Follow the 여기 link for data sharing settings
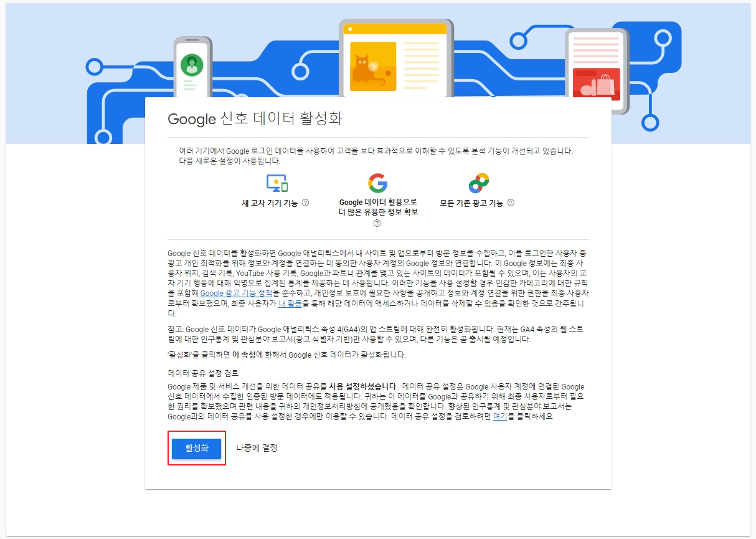 [x=499, y=416]
